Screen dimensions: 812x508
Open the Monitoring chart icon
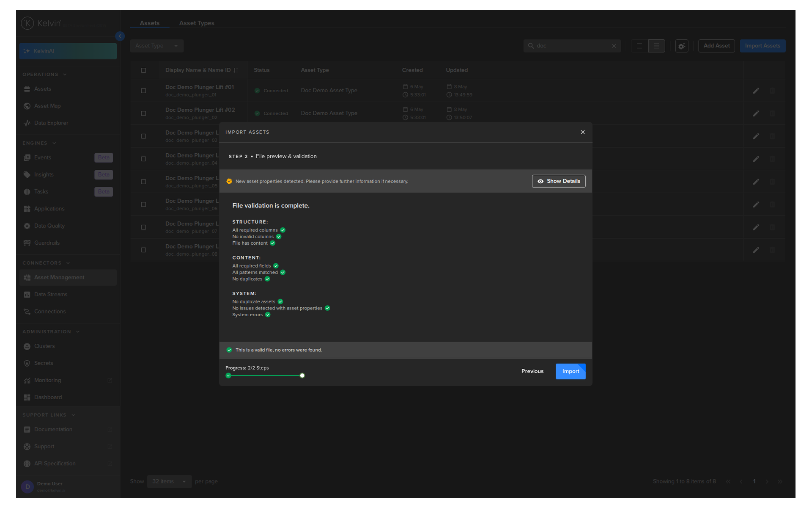click(27, 381)
